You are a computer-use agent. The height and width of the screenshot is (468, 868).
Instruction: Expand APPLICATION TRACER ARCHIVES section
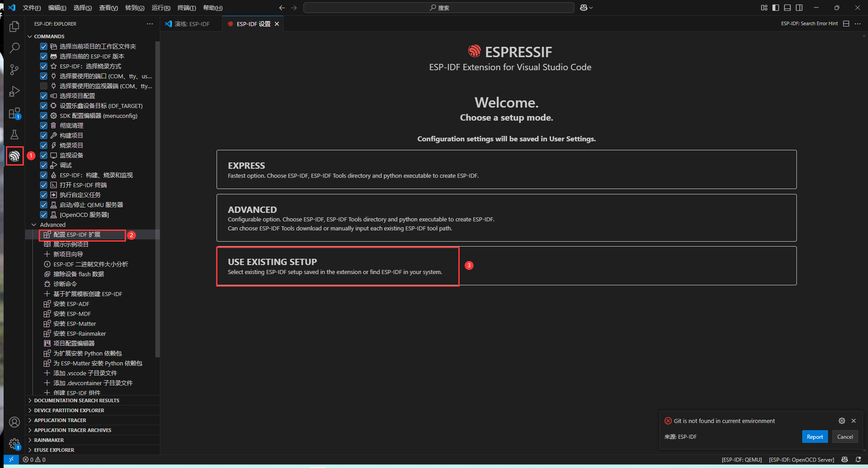[92, 430]
